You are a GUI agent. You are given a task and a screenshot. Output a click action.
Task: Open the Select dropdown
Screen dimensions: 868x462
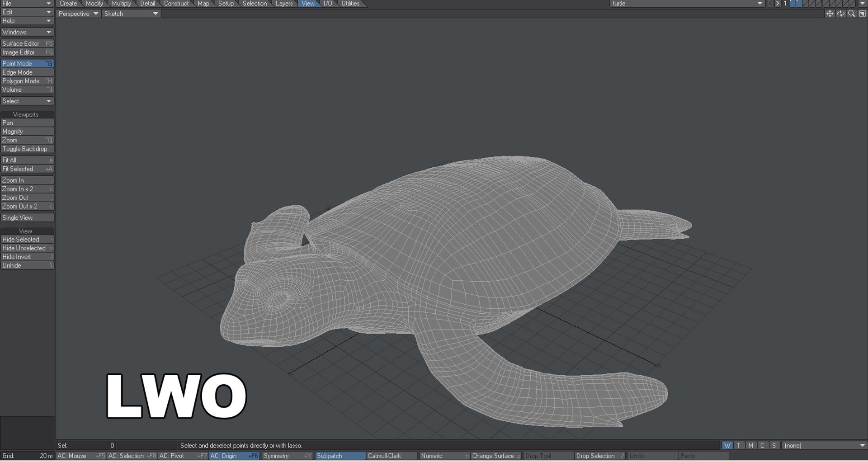click(27, 101)
